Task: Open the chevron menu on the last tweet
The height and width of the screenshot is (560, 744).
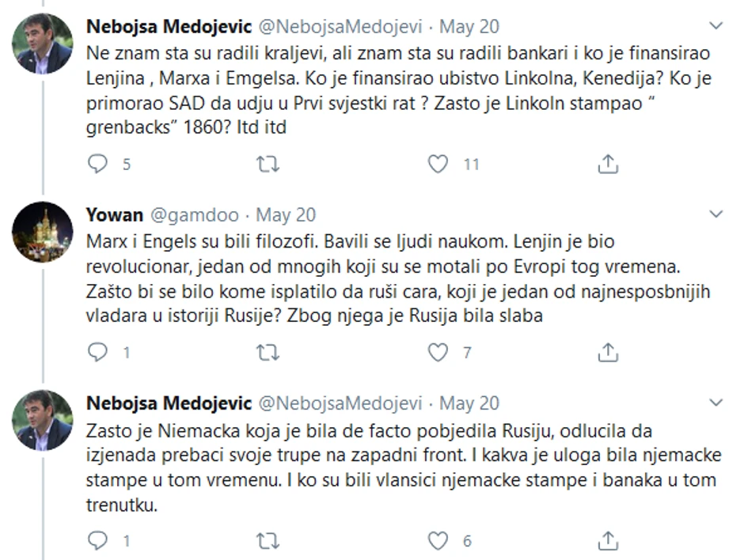Action: pyautogui.click(x=716, y=403)
